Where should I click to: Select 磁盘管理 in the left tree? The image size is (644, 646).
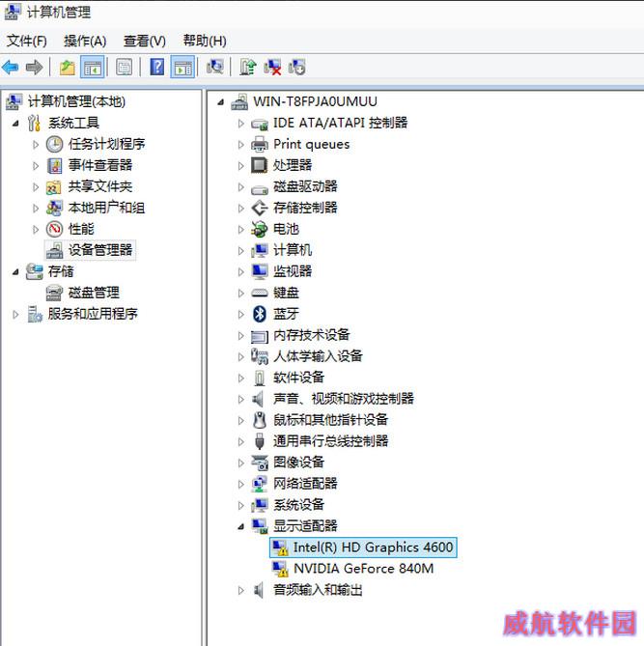click(x=94, y=293)
